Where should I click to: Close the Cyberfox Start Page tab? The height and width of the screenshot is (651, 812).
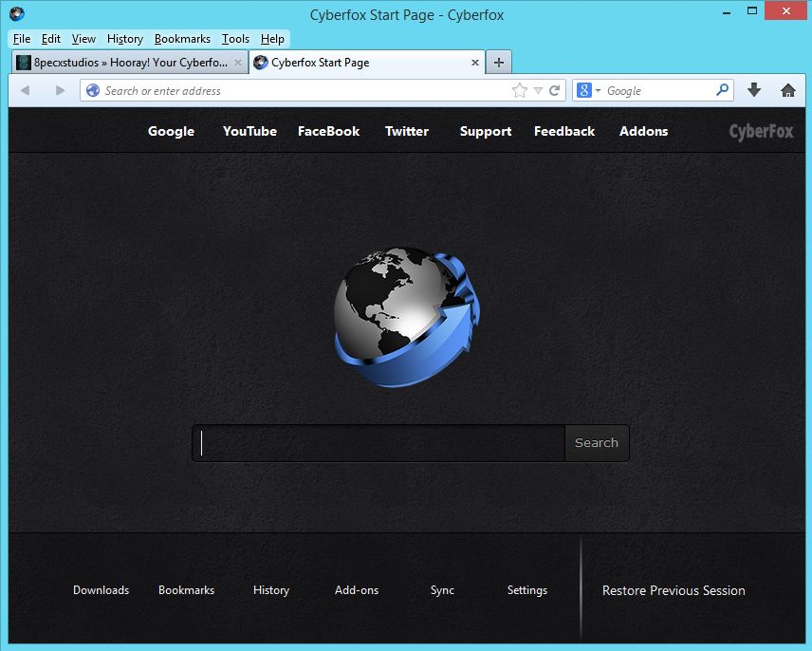pyautogui.click(x=475, y=63)
